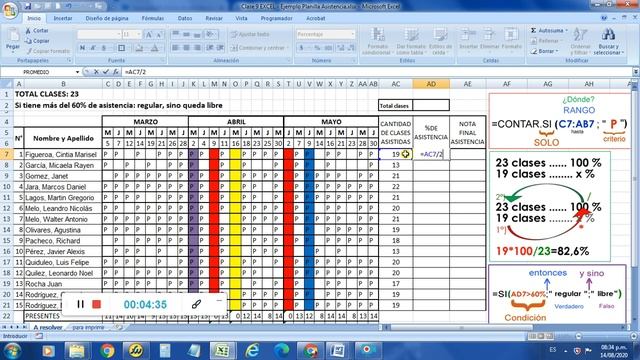Stop the screen recording red square
Screen dimensions: 640x360
[96, 304]
